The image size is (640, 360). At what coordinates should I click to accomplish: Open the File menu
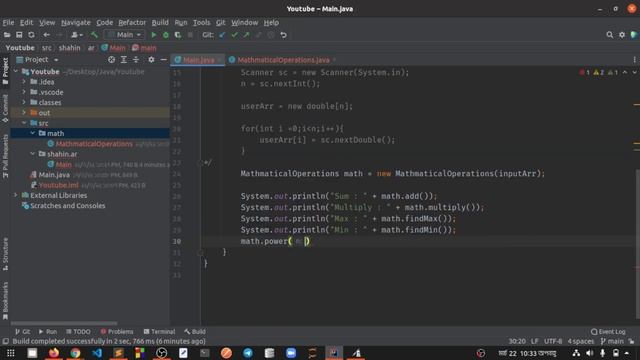[x=8, y=22]
